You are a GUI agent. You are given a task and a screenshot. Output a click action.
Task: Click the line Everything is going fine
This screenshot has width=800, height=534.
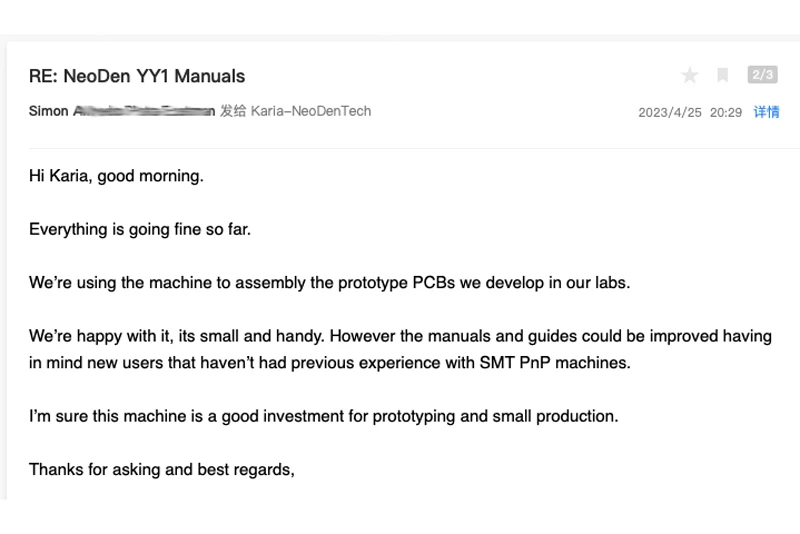(140, 229)
